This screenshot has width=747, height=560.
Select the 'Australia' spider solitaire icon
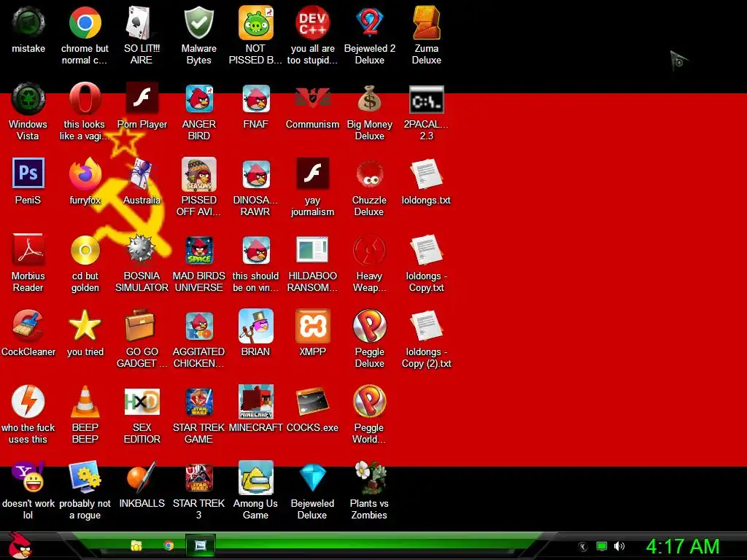142,174
